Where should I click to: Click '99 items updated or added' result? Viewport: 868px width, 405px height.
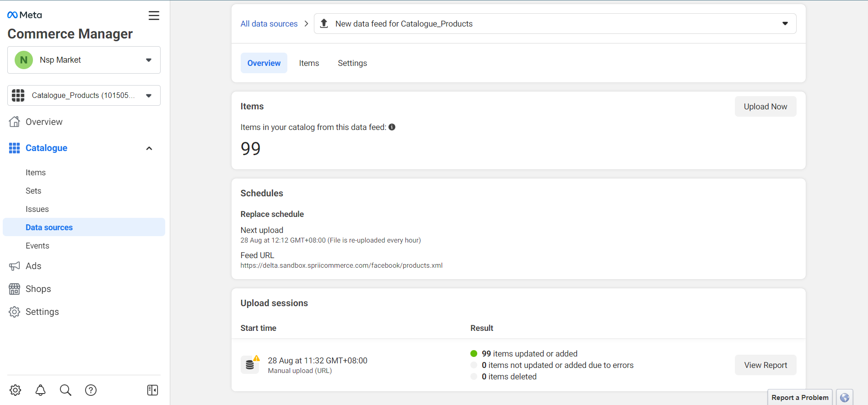tap(529, 353)
